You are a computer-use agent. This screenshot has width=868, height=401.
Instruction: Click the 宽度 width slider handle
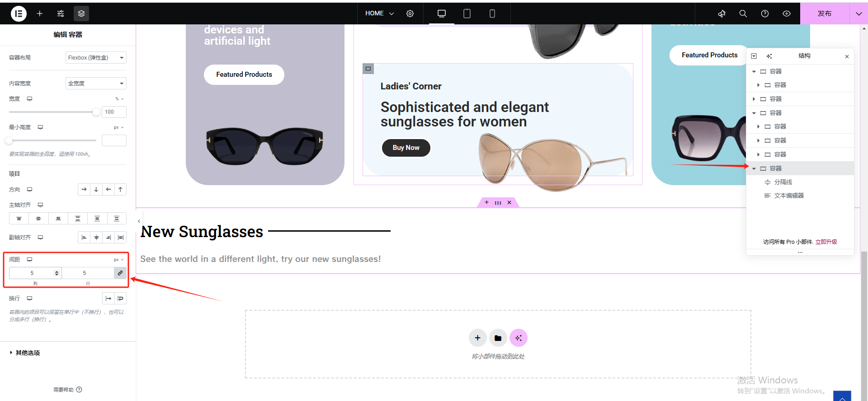point(96,112)
